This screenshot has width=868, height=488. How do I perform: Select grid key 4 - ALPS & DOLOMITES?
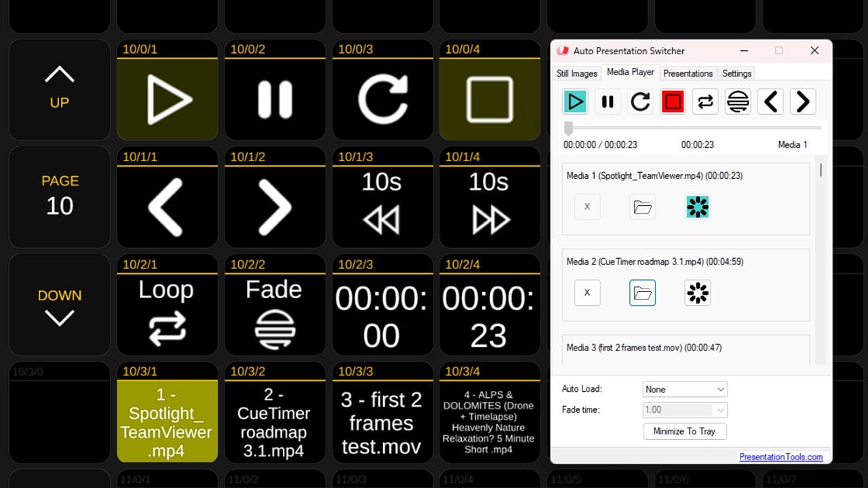coord(490,413)
